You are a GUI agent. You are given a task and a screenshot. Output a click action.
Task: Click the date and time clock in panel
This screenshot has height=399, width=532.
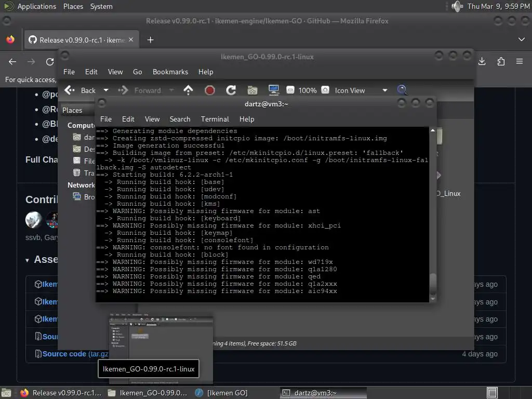(498, 6)
